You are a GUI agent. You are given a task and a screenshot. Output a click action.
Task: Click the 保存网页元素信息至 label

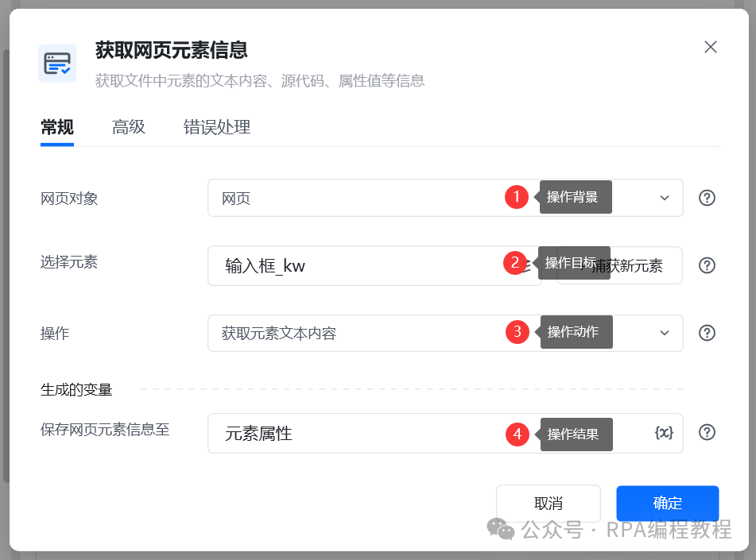(x=105, y=430)
